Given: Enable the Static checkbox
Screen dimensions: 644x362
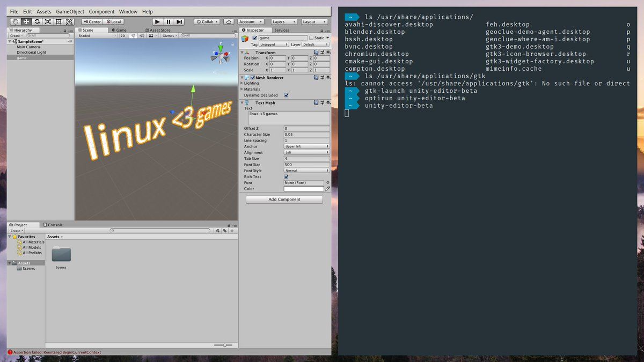Looking at the screenshot, I should click(311, 38).
